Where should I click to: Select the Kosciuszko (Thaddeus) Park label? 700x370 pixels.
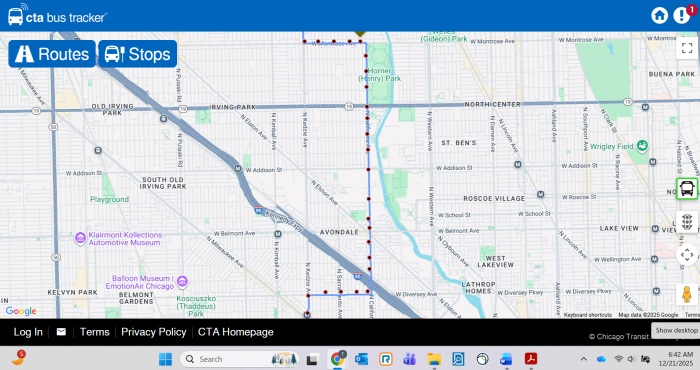tap(196, 306)
